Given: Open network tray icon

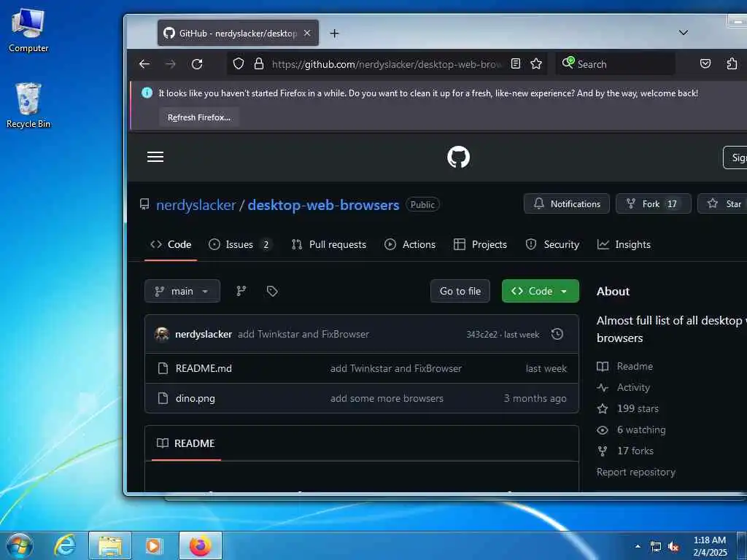Looking at the screenshot, I should (656, 547).
